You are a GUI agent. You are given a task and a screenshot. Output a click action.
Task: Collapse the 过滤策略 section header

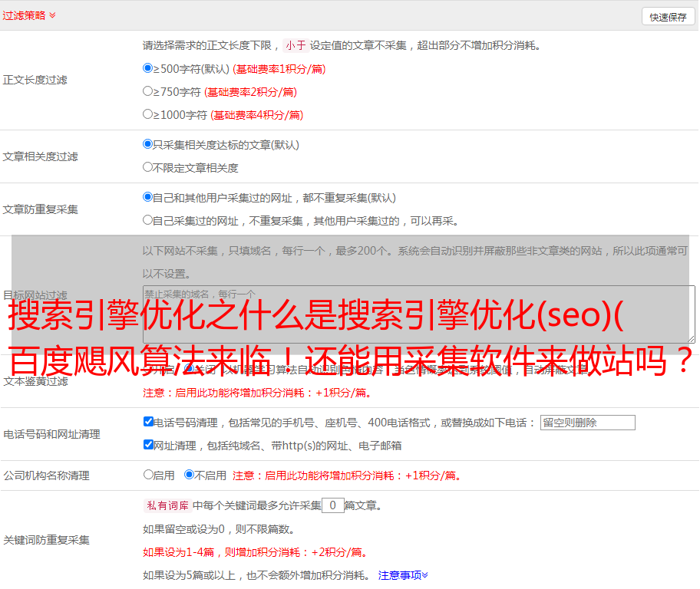point(29,15)
